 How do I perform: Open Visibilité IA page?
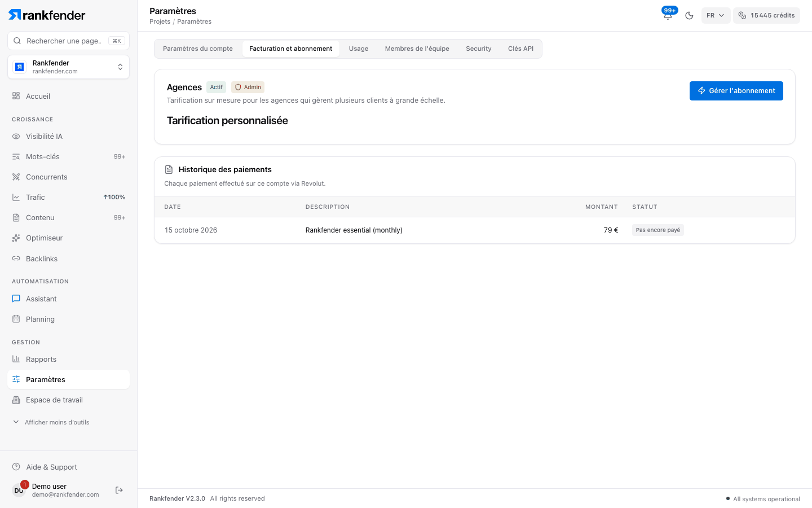click(x=68, y=136)
